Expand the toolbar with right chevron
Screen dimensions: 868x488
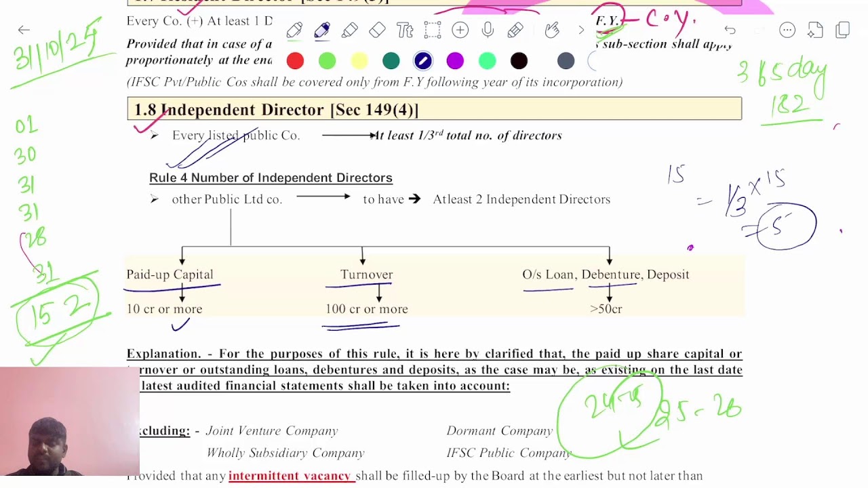click(x=581, y=30)
